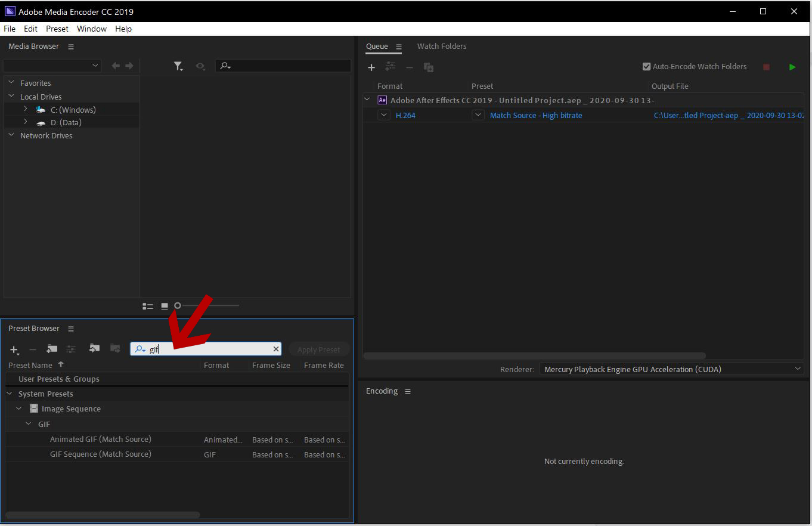The image size is (812, 526).
Task: Open the Help menu
Action: tap(123, 29)
